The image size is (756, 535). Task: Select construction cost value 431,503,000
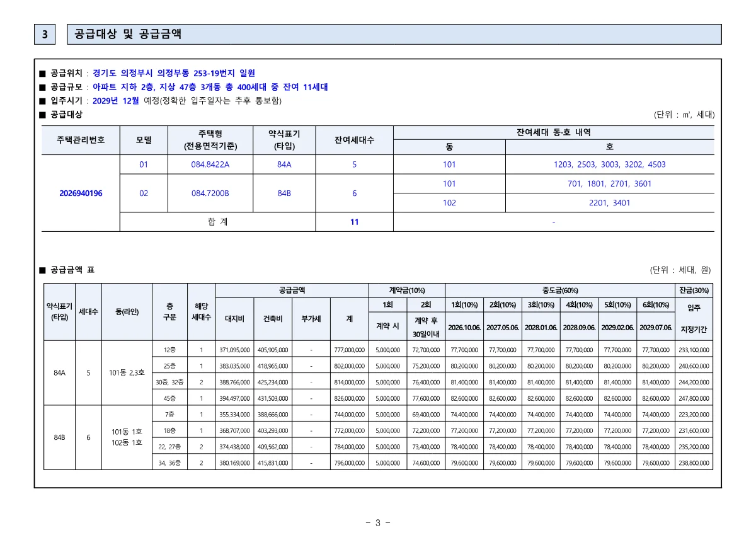pos(273,398)
